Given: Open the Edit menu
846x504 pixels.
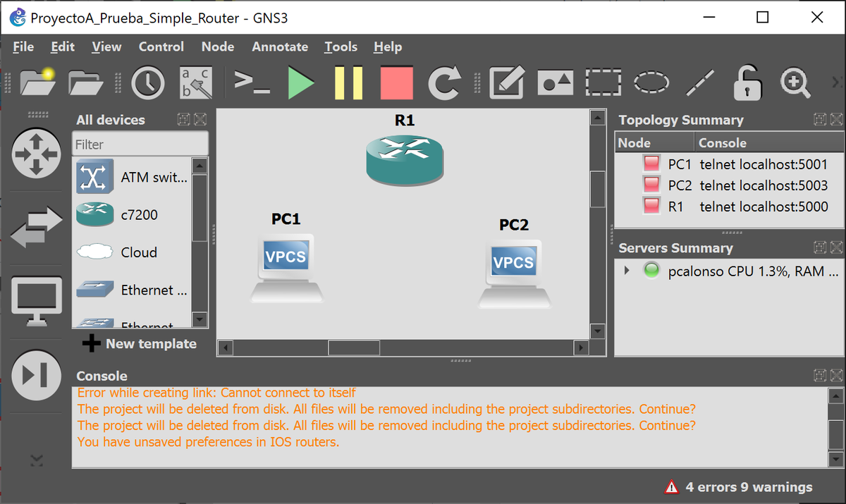Looking at the screenshot, I should coord(63,47).
